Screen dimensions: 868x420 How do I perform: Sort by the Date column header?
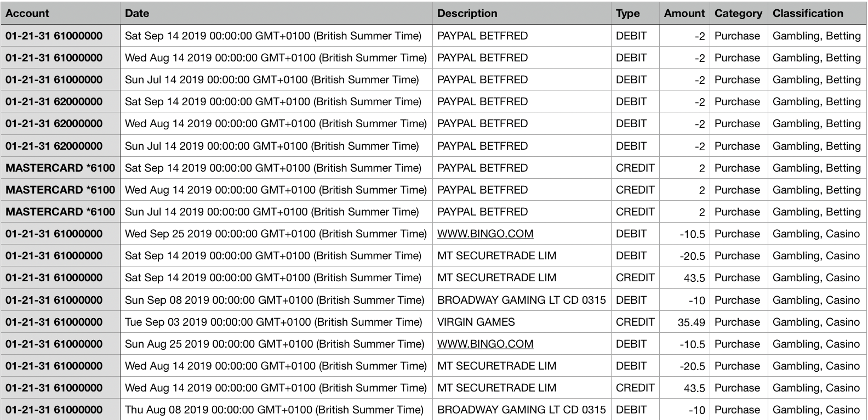point(137,13)
